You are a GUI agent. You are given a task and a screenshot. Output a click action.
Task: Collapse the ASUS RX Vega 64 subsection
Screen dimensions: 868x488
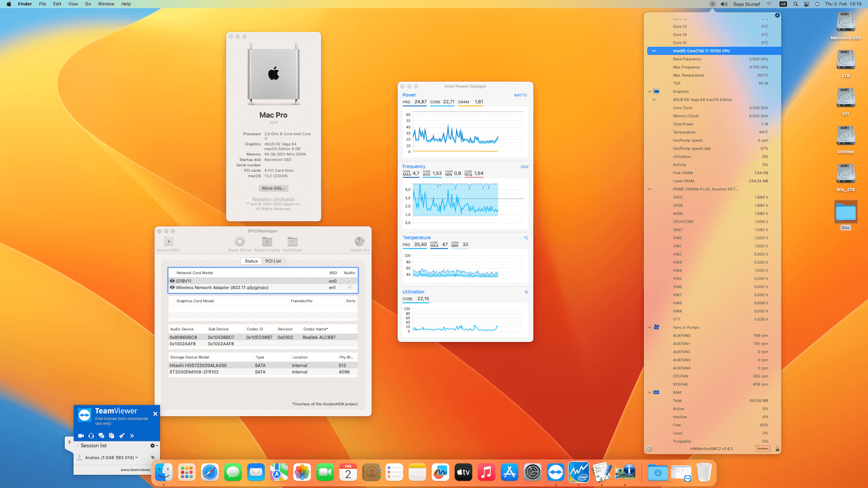click(x=654, y=100)
